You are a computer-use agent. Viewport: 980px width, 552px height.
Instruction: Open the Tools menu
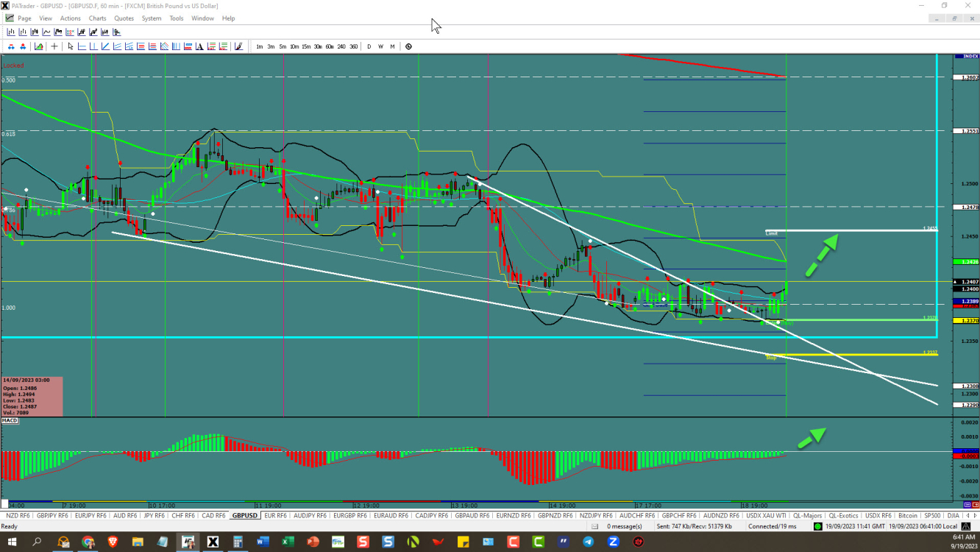(177, 18)
